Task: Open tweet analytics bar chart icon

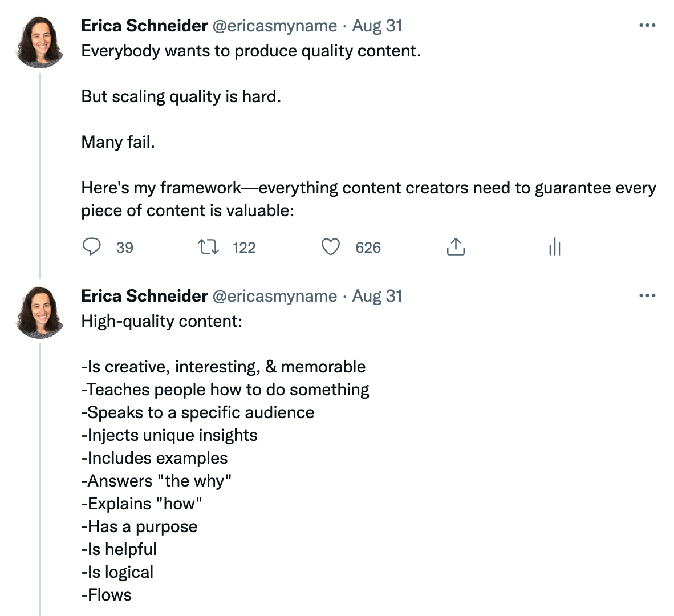Action: (555, 247)
